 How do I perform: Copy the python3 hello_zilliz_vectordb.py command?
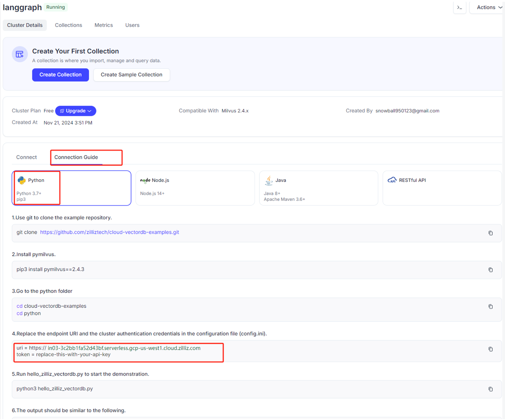pyautogui.click(x=491, y=389)
